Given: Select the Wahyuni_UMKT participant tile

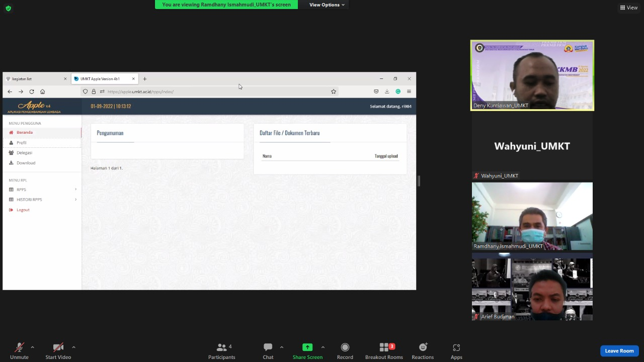Looking at the screenshot, I should coord(532,147).
